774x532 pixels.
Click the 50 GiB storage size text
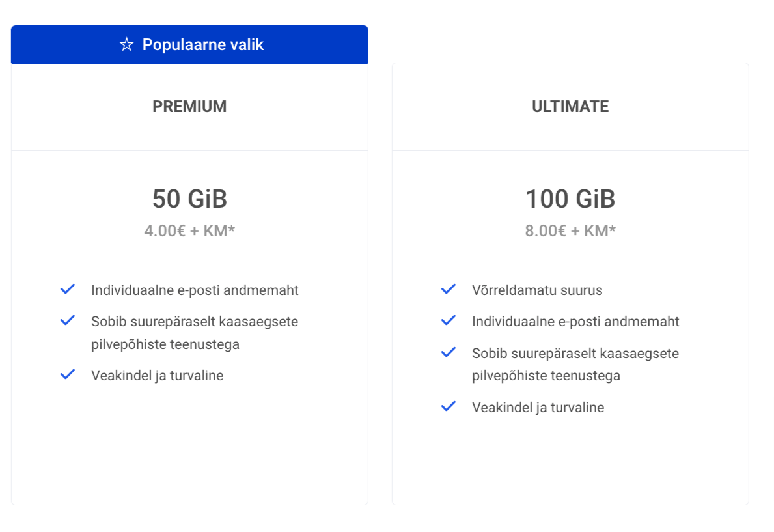[189, 199]
